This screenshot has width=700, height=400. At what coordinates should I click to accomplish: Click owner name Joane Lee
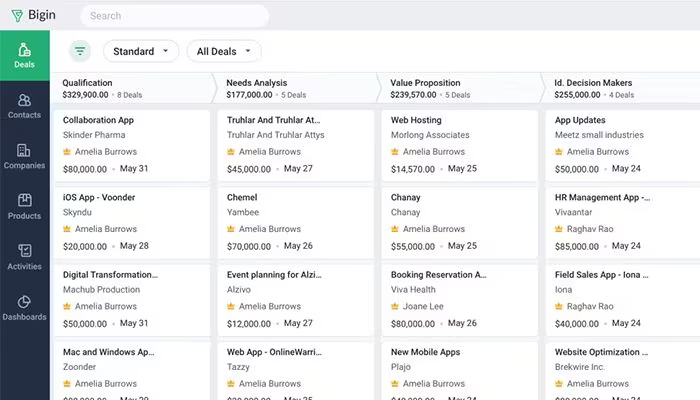coord(423,306)
